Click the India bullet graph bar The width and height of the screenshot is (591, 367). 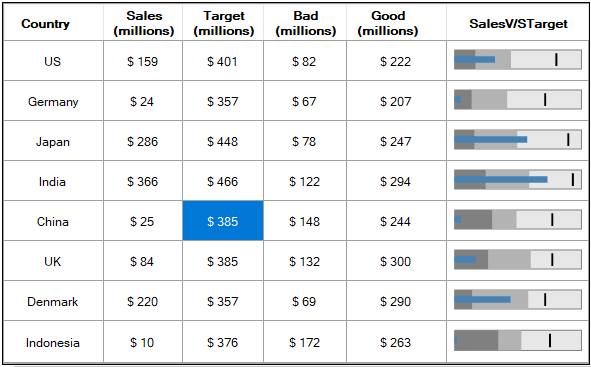click(x=518, y=179)
